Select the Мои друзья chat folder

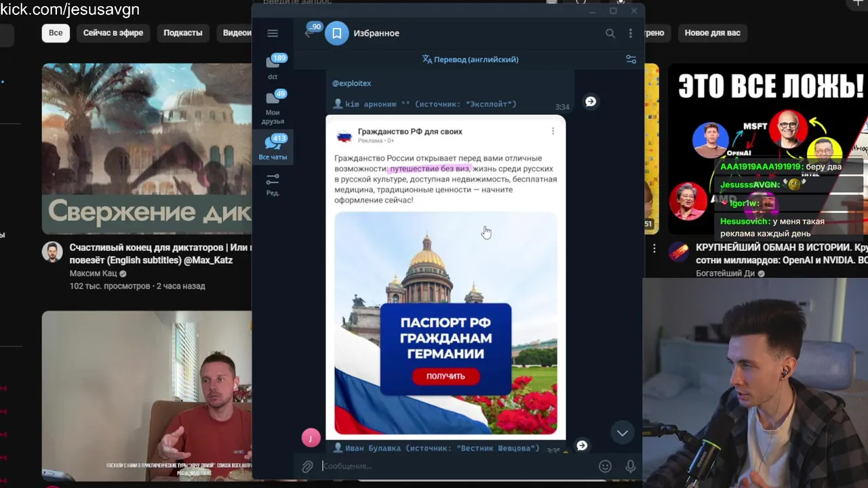tap(273, 107)
